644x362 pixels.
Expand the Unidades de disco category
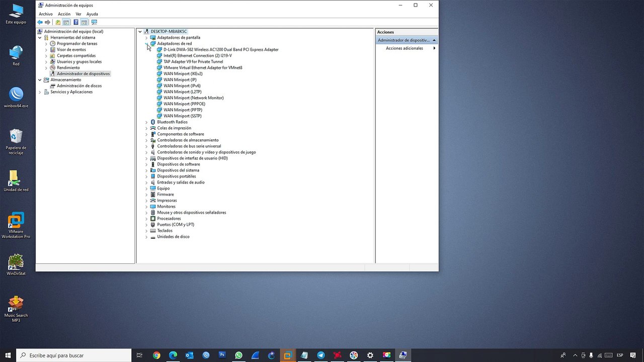146,237
